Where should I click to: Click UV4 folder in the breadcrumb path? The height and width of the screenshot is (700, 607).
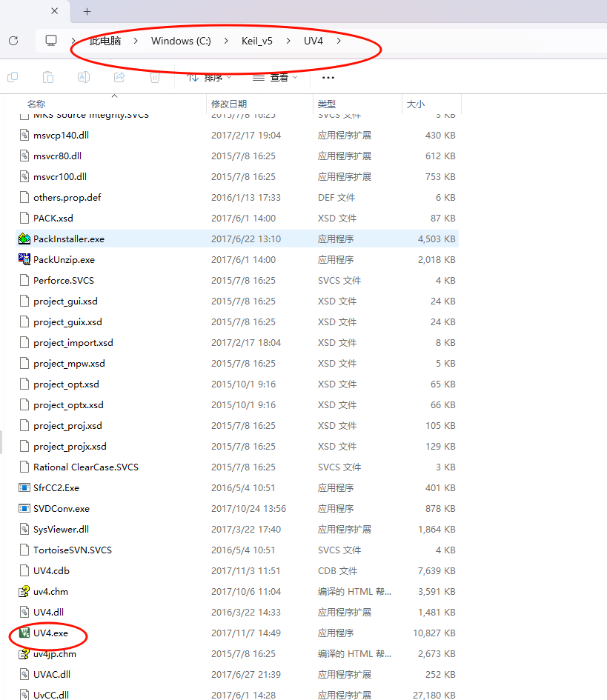coord(313,41)
